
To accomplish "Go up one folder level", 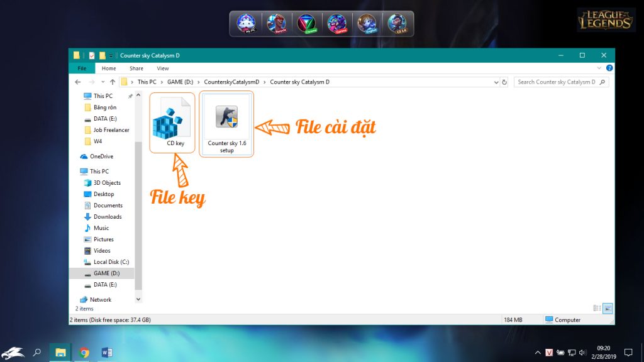I will click(113, 82).
